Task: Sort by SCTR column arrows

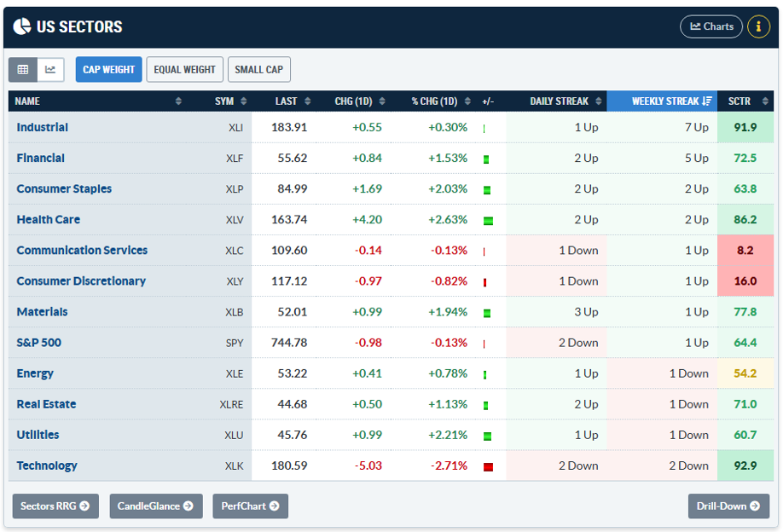Action: click(765, 101)
